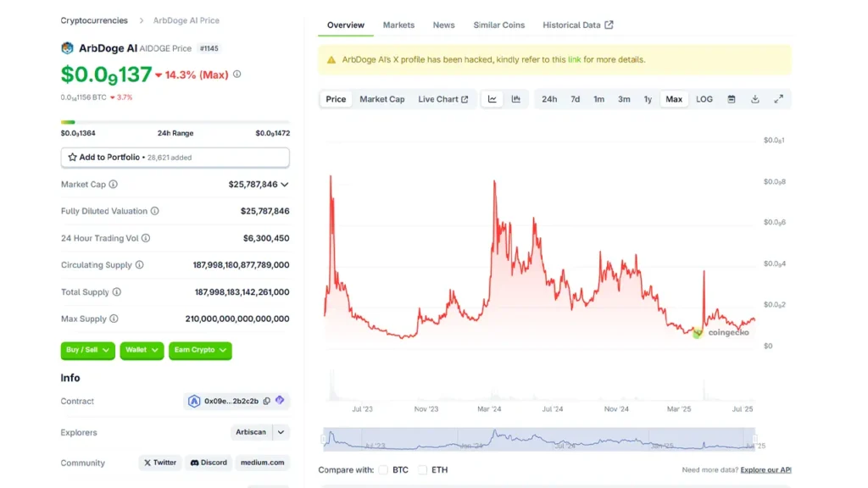Click the Live Chart external link icon
The image size is (868, 488).
pos(465,100)
